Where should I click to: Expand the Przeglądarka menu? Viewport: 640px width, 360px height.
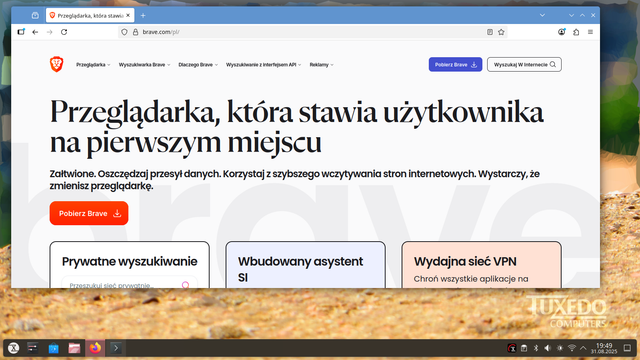[93, 64]
